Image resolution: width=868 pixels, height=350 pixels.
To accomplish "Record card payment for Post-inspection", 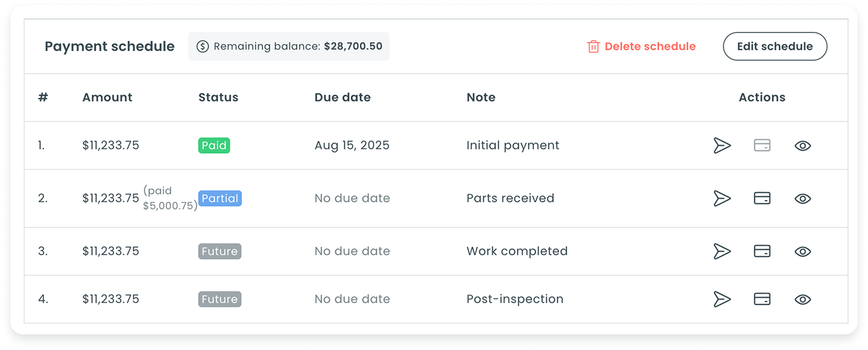I will tap(762, 299).
